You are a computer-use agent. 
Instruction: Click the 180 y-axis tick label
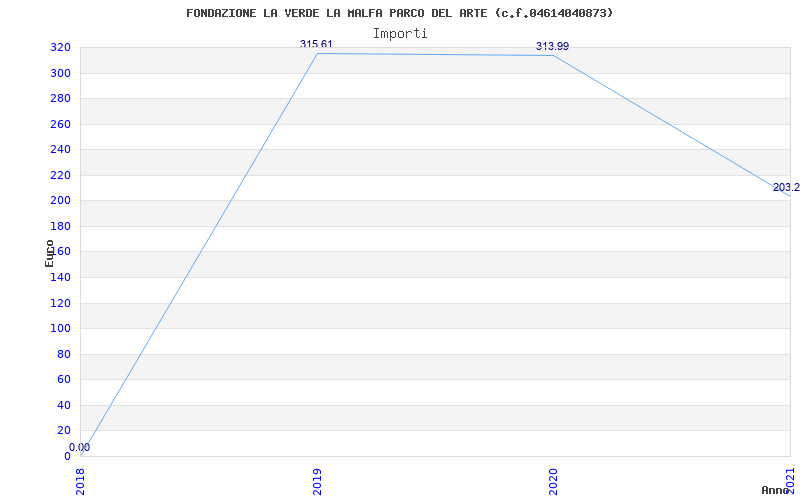(x=60, y=227)
